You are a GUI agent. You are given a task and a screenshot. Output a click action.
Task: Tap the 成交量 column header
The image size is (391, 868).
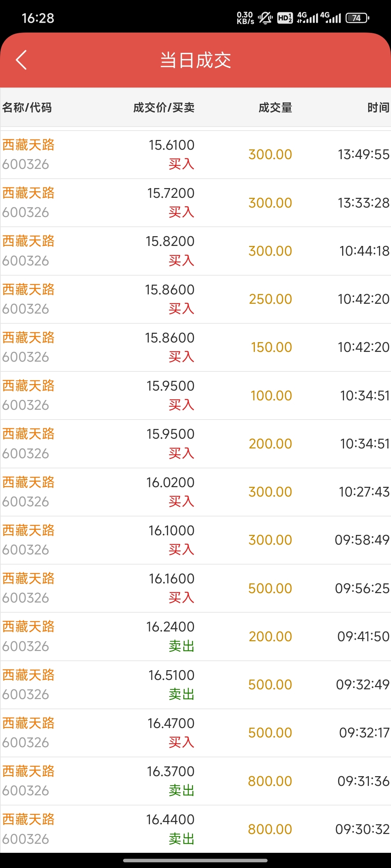click(x=275, y=107)
